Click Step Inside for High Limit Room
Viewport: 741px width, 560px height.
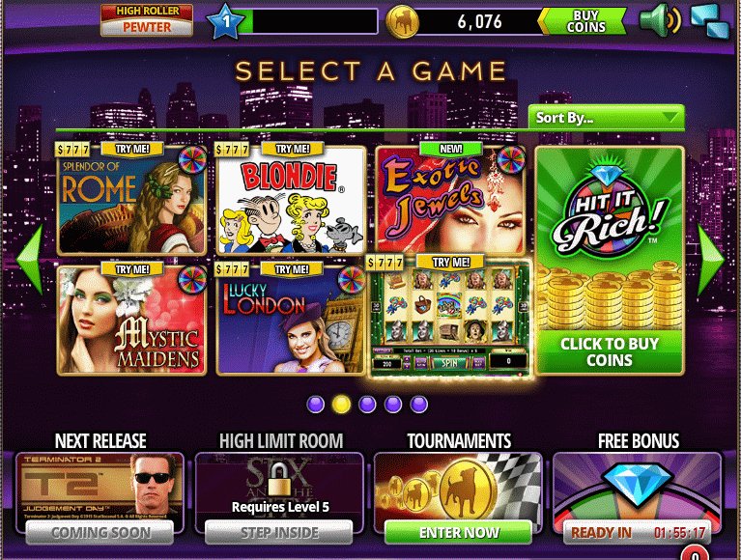[x=279, y=533]
